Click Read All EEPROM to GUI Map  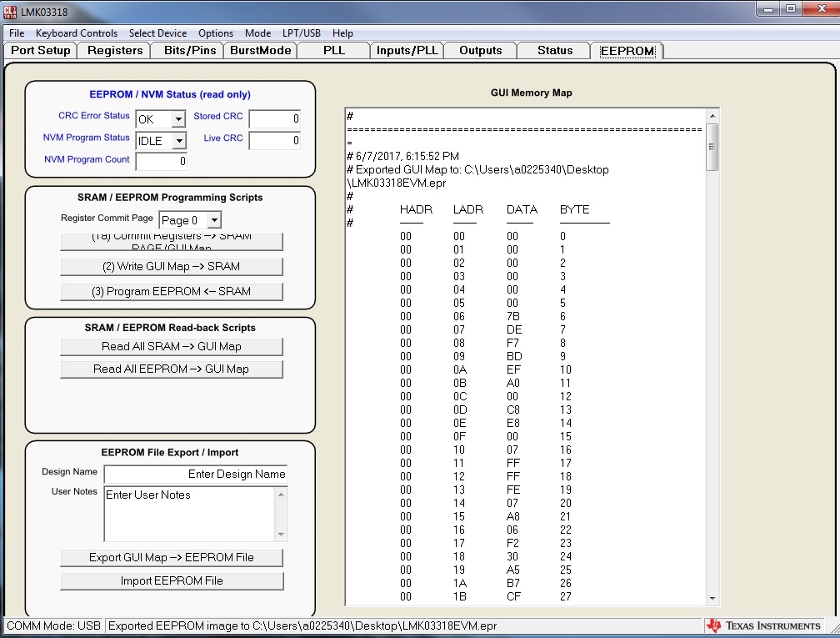click(172, 369)
